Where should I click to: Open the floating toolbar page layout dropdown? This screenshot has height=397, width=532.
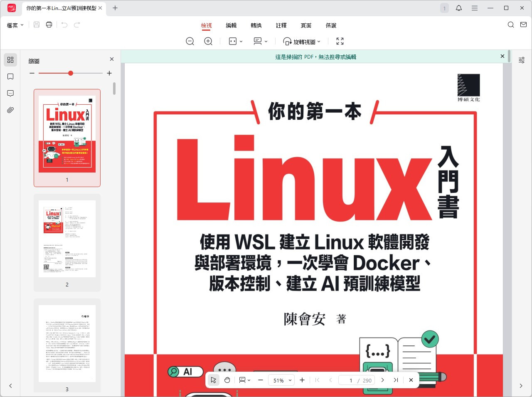244,380
